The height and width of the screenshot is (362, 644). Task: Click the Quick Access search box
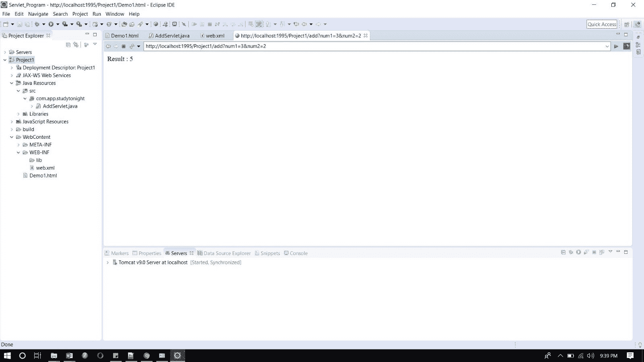[x=601, y=24]
